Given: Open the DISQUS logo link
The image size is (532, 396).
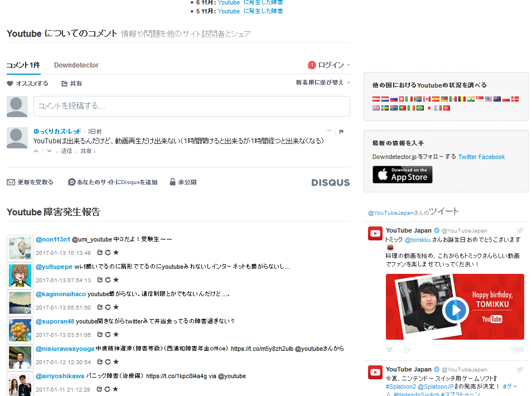Looking at the screenshot, I should 331,182.
